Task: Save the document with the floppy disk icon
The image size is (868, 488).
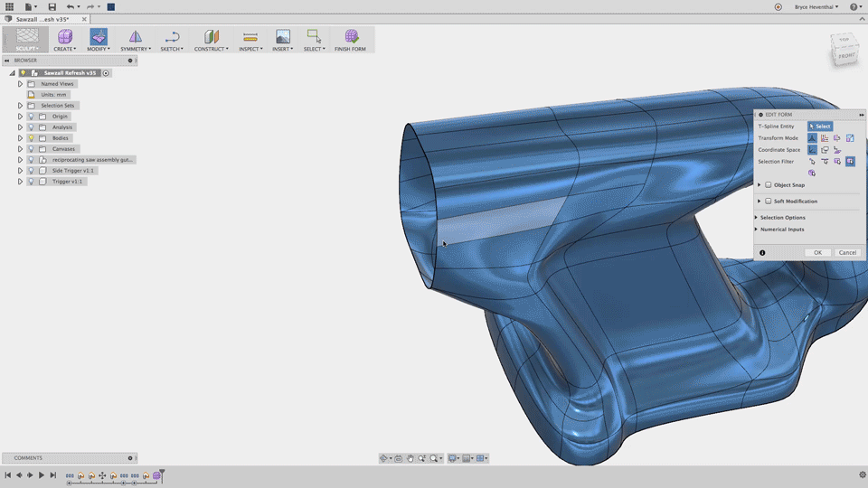Action: pyautogui.click(x=52, y=6)
